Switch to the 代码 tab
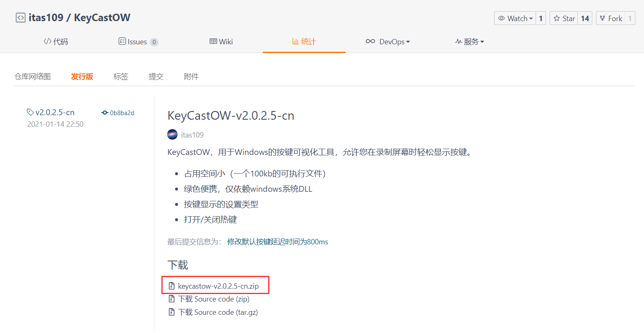Image resolution: width=644 pixels, height=333 pixels. (x=56, y=41)
